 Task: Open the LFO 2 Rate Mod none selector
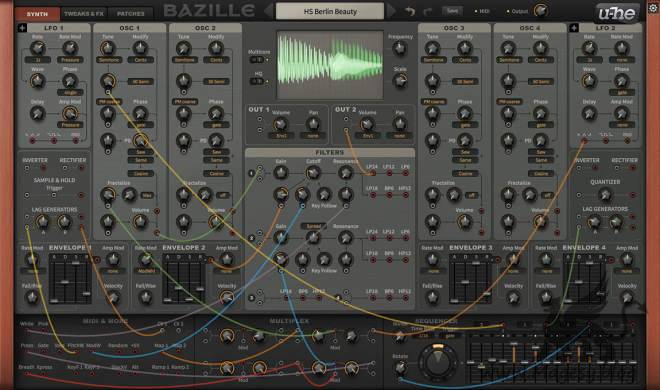(x=622, y=60)
